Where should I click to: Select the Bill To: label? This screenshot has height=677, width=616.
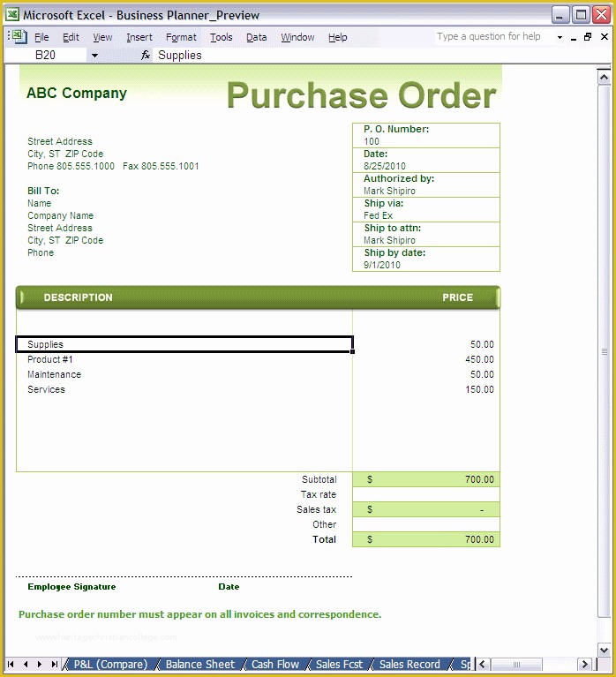click(x=43, y=191)
